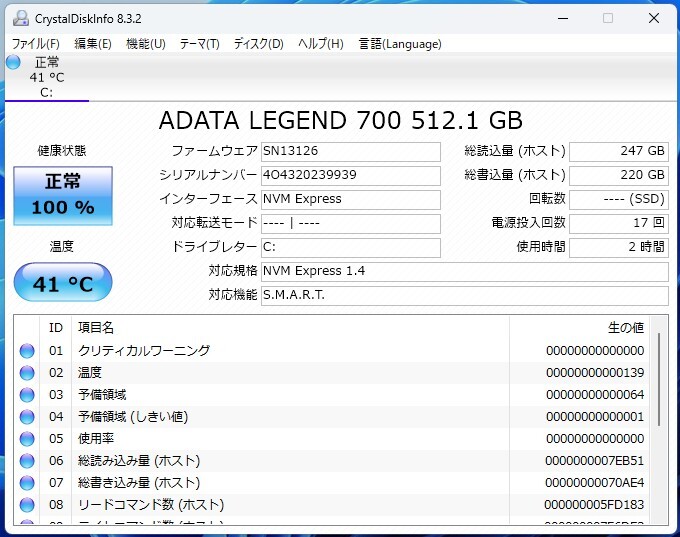Click the status icon for row 03 予備領域

(27, 395)
